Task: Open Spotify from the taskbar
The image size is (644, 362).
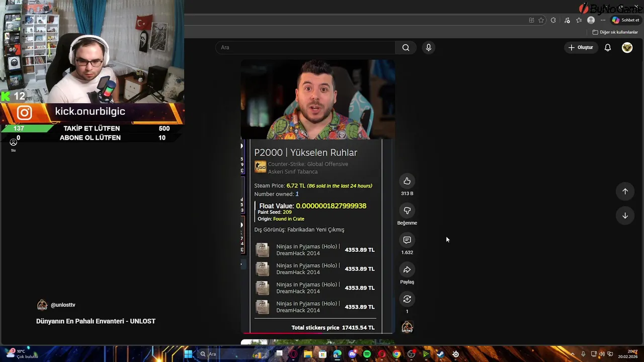Action: [x=367, y=354]
